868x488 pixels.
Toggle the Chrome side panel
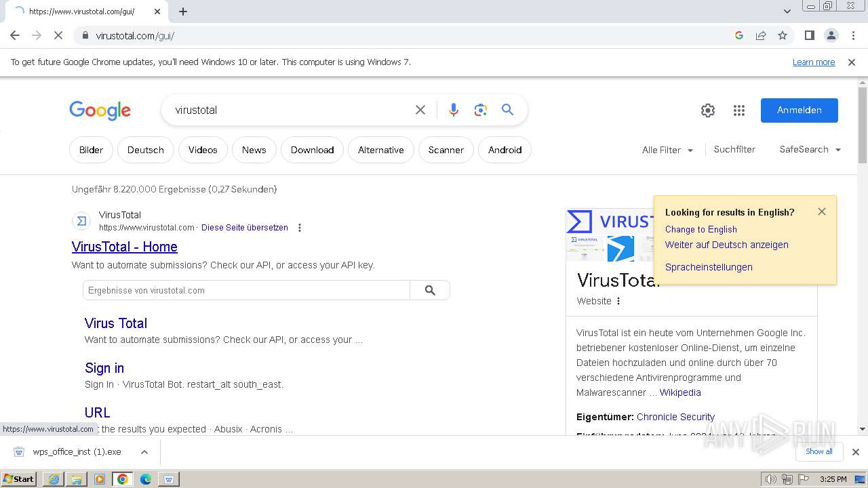coord(809,35)
